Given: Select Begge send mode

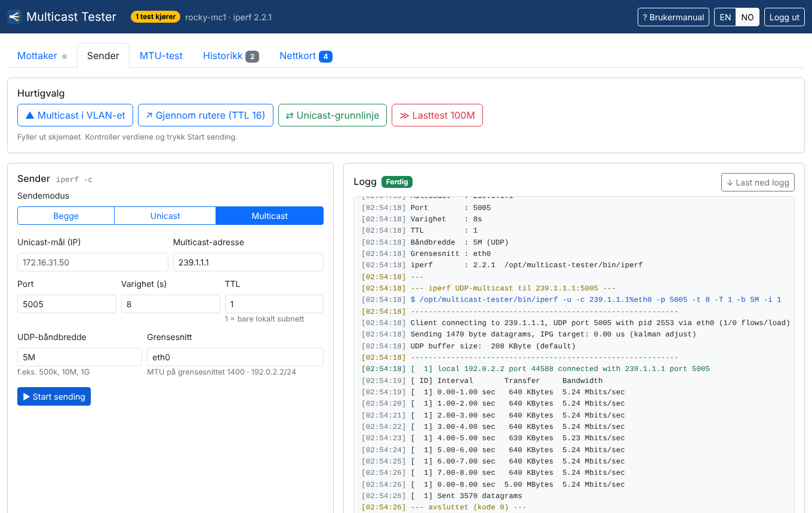Looking at the screenshot, I should (x=66, y=216).
